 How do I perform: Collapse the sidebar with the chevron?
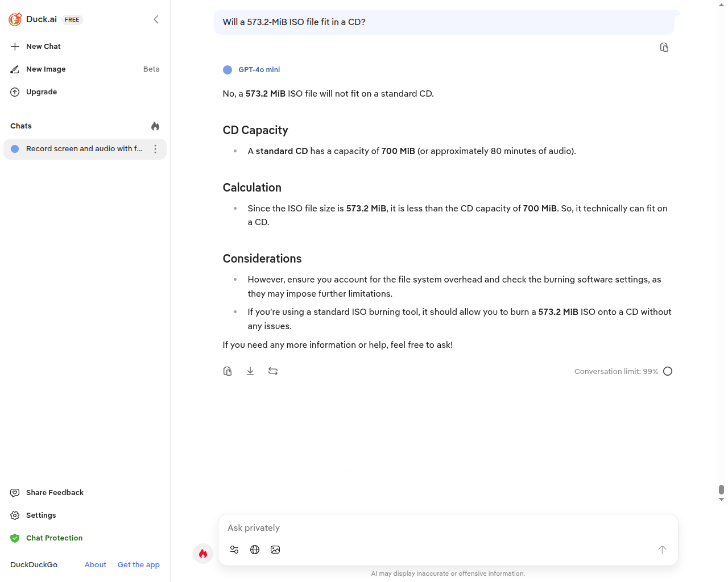pos(156,19)
